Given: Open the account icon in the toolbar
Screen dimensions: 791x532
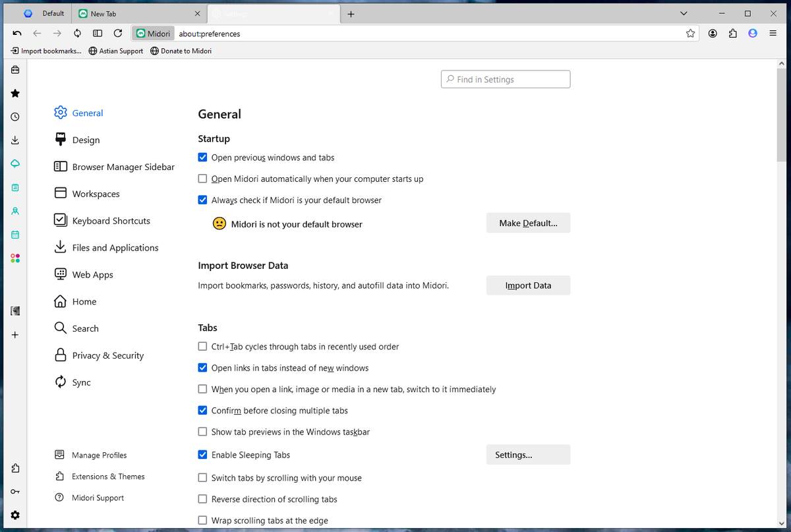Looking at the screenshot, I should click(713, 33).
